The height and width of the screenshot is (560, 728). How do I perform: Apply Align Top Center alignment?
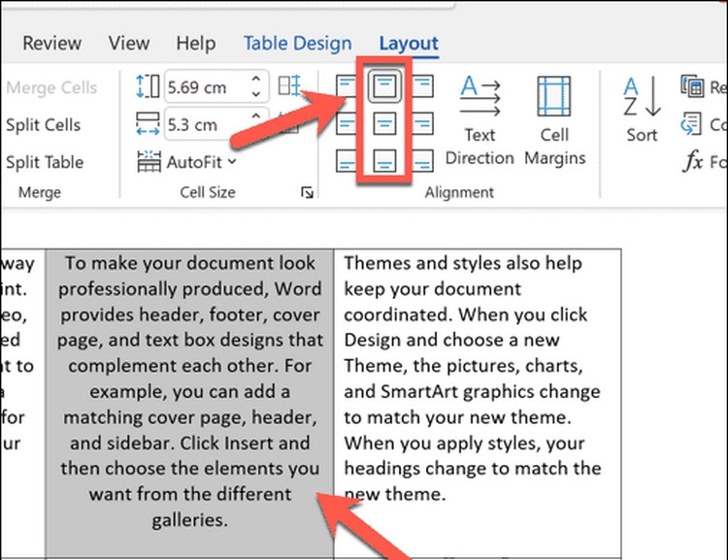(x=384, y=86)
